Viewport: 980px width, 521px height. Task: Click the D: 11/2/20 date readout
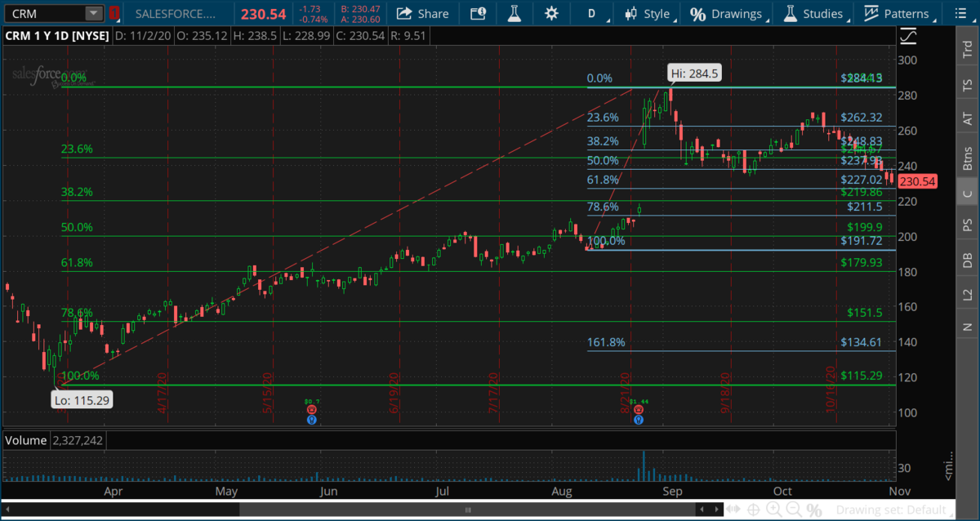click(x=144, y=37)
